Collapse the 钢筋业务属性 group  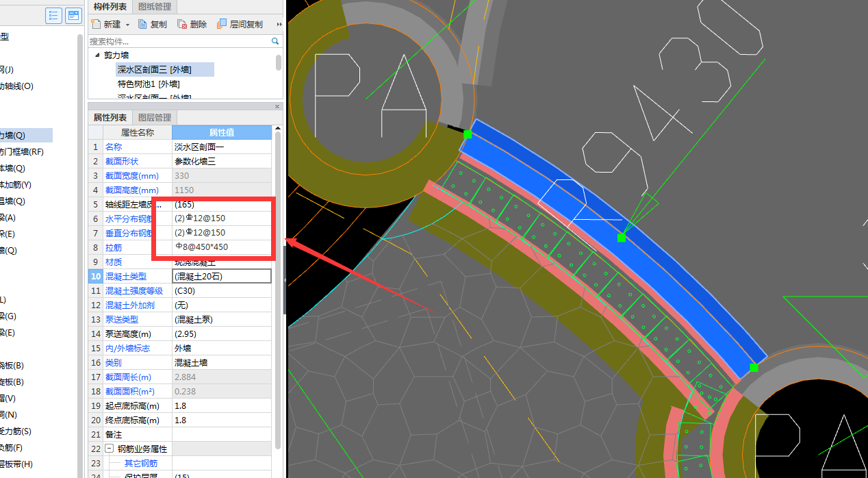[x=109, y=449]
